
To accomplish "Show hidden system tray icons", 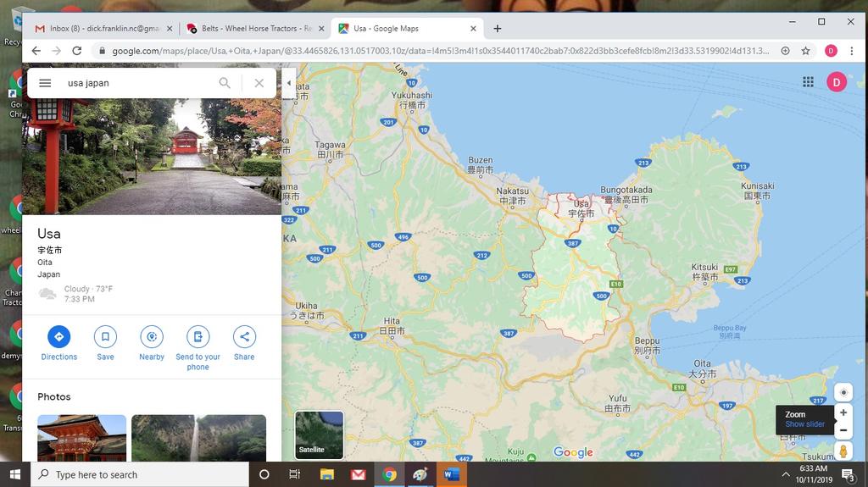I will (x=786, y=474).
